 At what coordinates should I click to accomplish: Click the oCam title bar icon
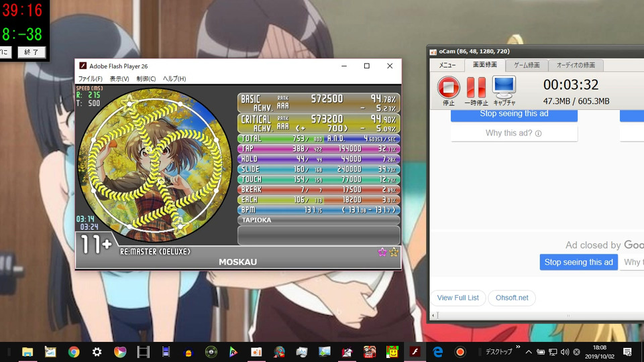(x=433, y=52)
